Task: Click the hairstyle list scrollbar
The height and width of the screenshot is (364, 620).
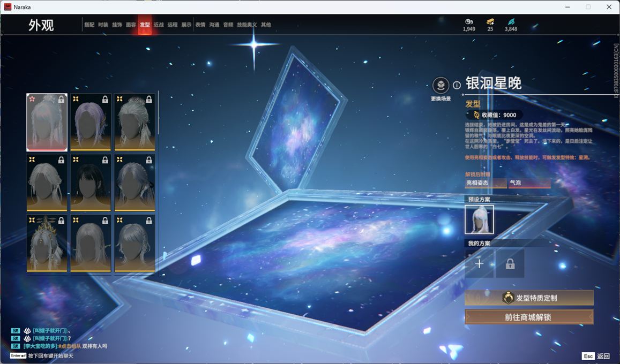Action: pyautogui.click(x=158, y=113)
